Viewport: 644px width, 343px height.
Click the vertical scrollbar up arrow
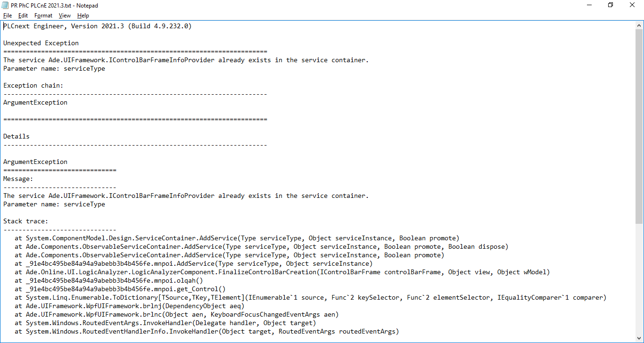639,25
